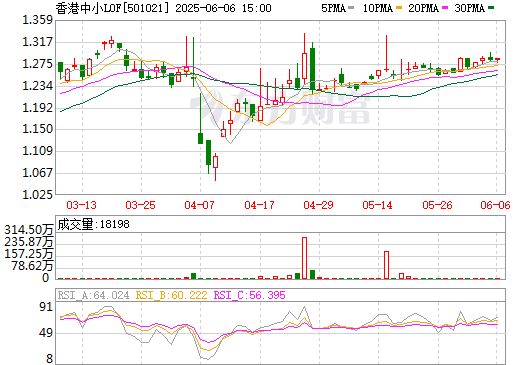
Task: Select the 06-06 date axis label
Action: pos(495,205)
